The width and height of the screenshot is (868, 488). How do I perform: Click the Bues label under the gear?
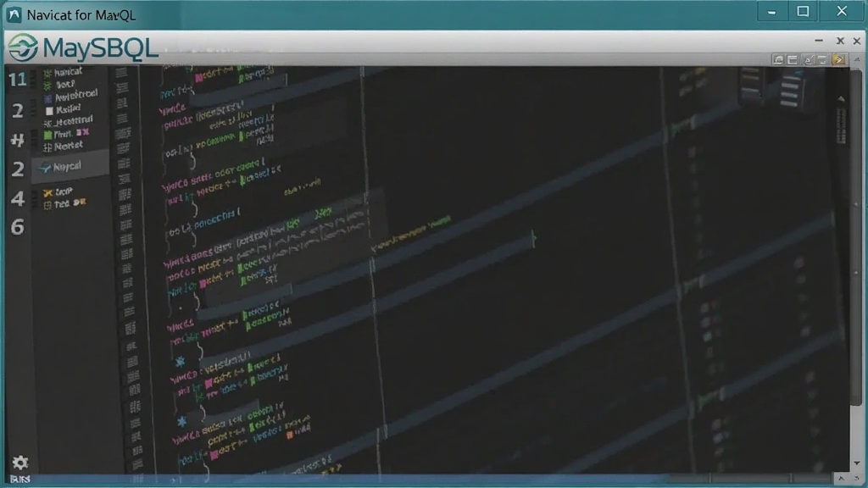20,480
